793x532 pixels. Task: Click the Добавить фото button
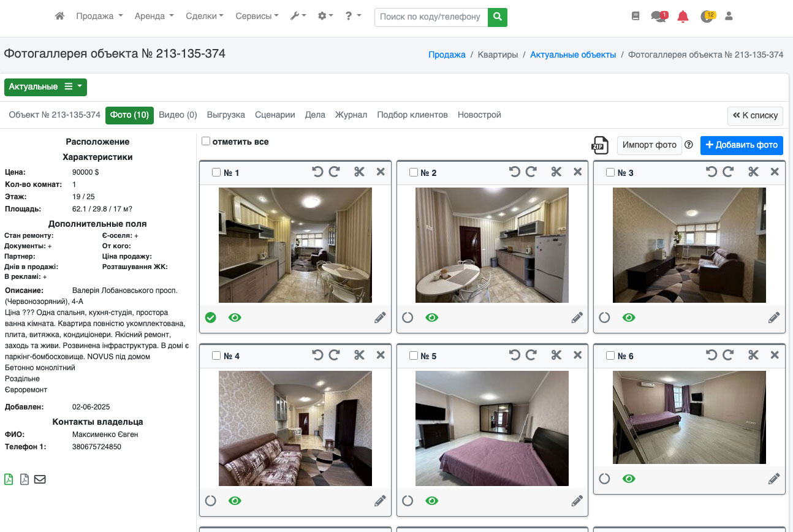(x=742, y=145)
